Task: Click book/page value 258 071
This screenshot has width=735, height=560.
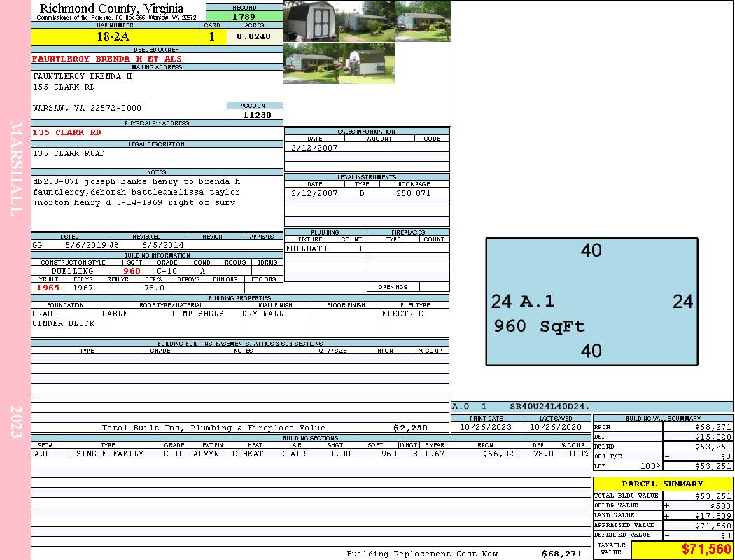Action: [414, 193]
